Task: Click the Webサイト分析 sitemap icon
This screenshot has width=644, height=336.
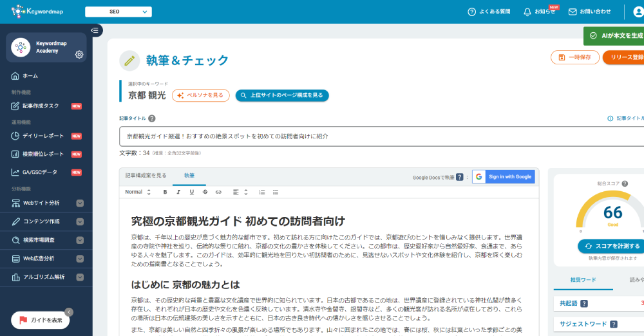Action: [x=15, y=203]
